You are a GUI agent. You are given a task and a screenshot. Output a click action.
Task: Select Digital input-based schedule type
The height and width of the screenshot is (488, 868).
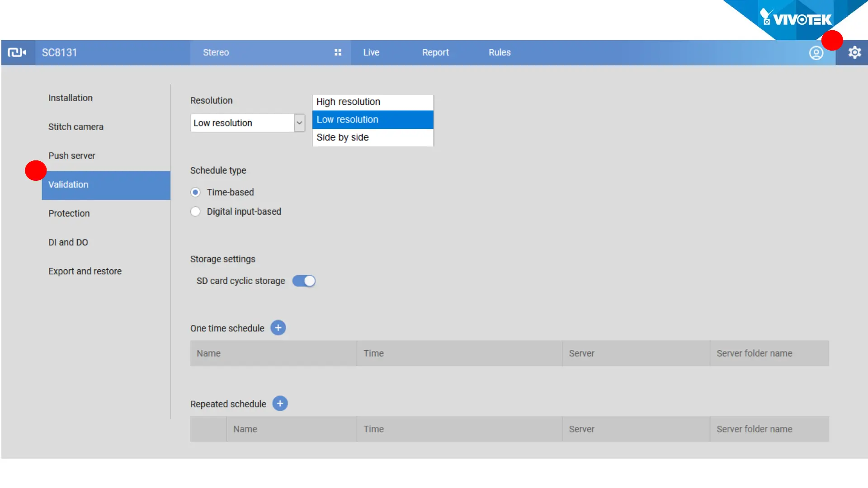[x=195, y=212]
